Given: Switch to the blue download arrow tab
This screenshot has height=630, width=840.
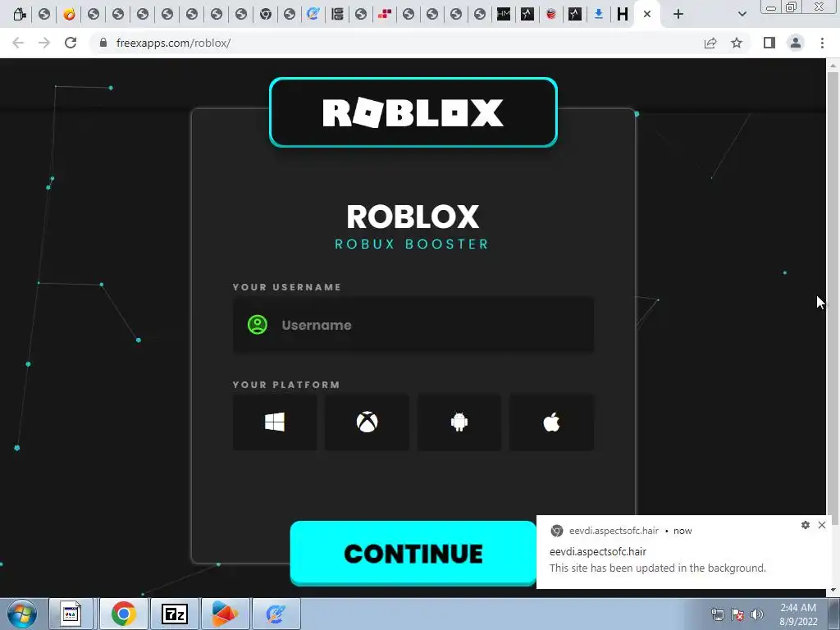Looking at the screenshot, I should 598,15.
